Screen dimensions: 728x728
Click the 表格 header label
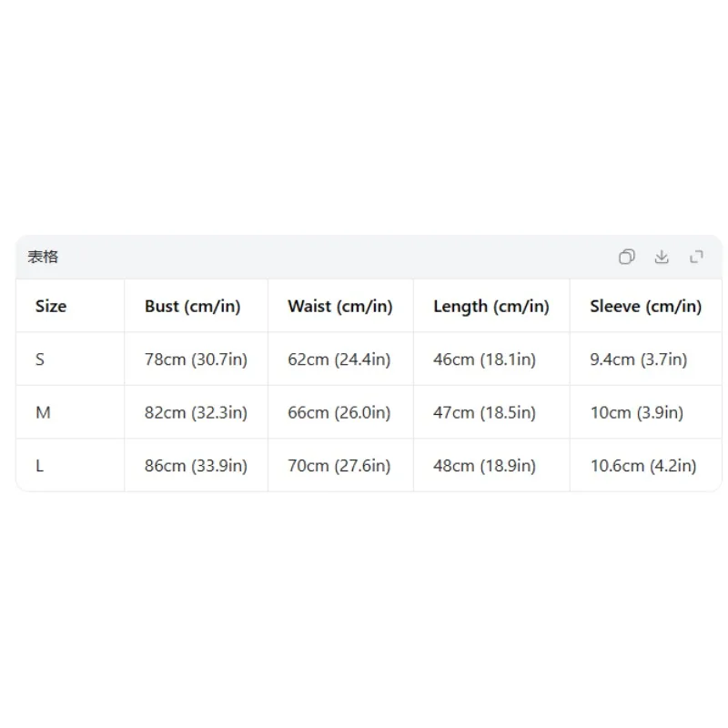pyautogui.click(x=43, y=257)
